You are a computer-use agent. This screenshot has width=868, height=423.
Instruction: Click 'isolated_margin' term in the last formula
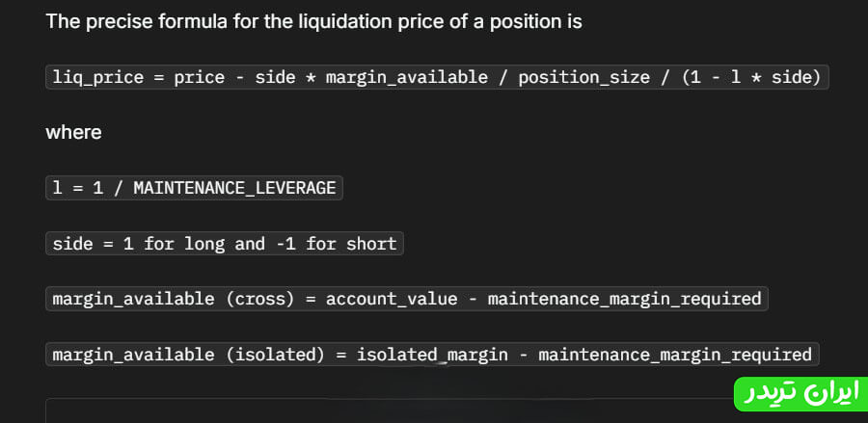(432, 355)
